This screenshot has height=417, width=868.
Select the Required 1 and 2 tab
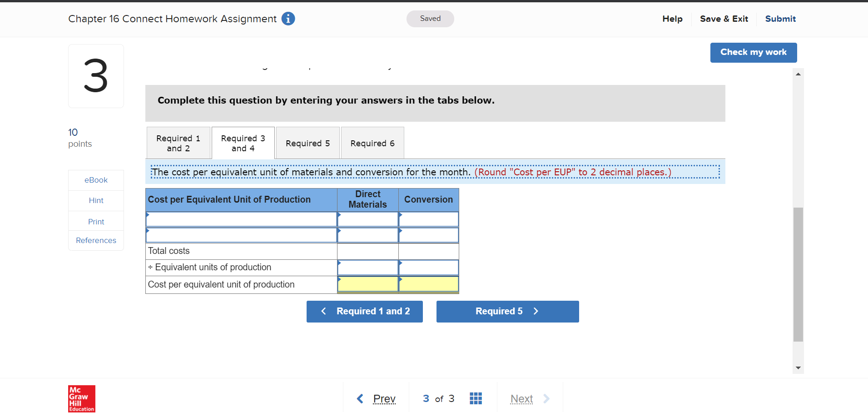click(x=178, y=143)
